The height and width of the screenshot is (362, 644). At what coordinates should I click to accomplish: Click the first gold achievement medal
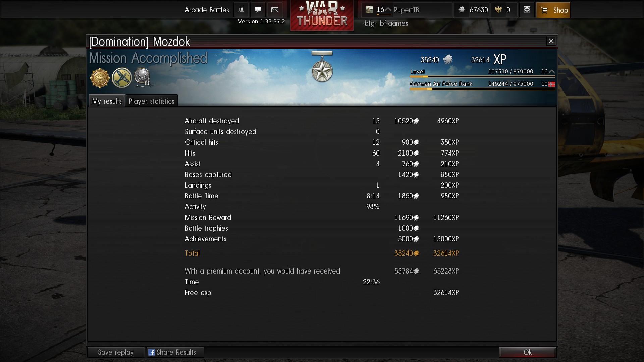pos(100,78)
